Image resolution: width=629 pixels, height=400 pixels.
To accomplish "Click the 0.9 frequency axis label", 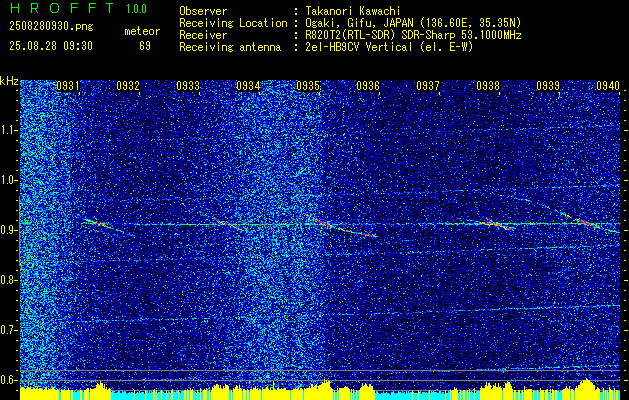I will [9, 230].
